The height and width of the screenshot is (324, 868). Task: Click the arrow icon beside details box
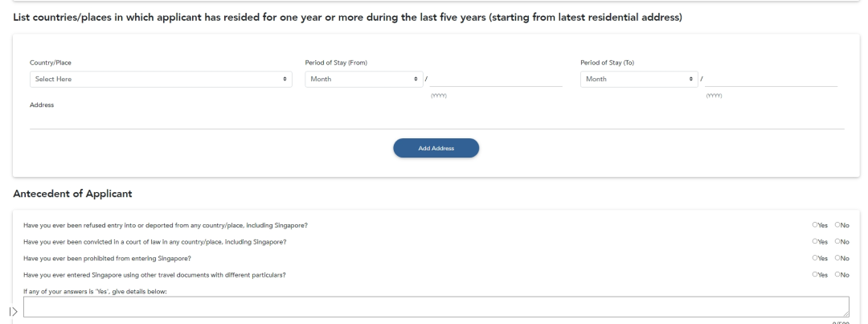(14, 312)
